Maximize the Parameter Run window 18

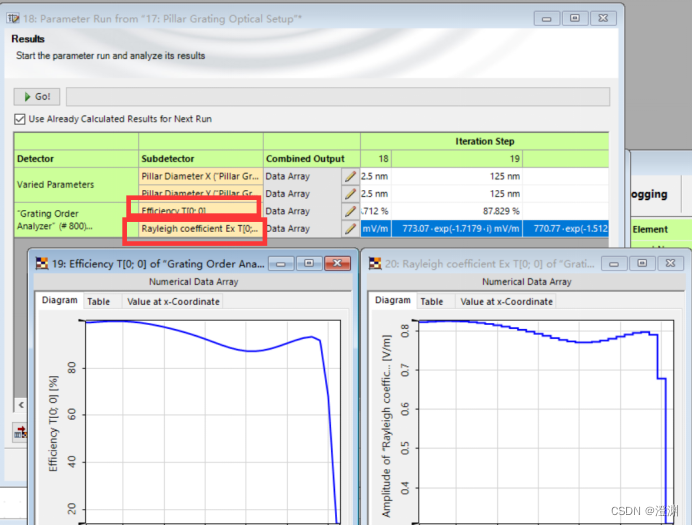(x=575, y=18)
